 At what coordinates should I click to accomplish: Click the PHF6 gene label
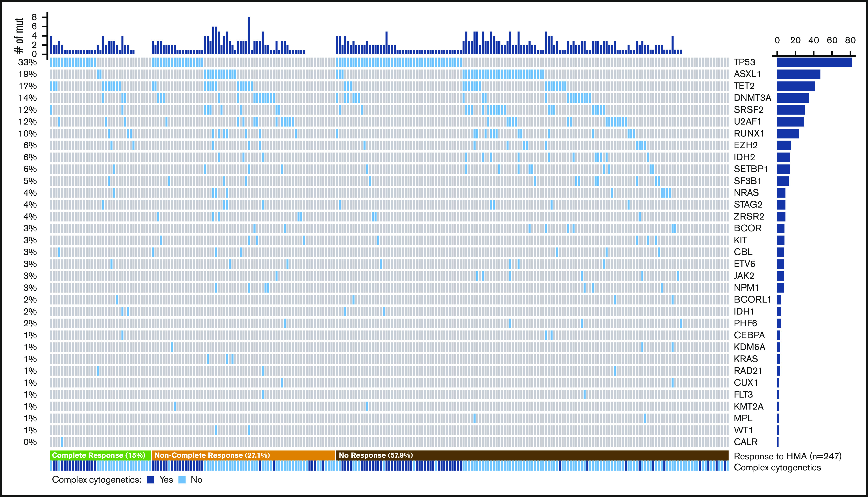coord(745,323)
